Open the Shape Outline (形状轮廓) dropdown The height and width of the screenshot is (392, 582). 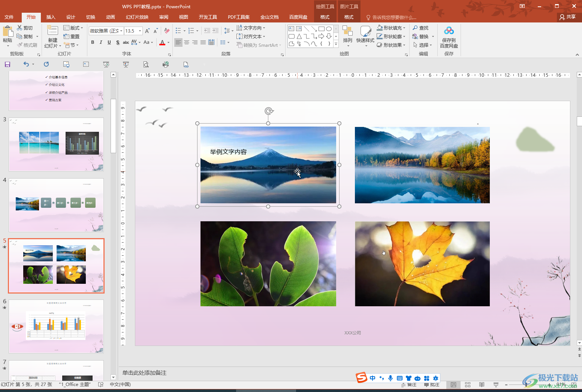point(391,36)
